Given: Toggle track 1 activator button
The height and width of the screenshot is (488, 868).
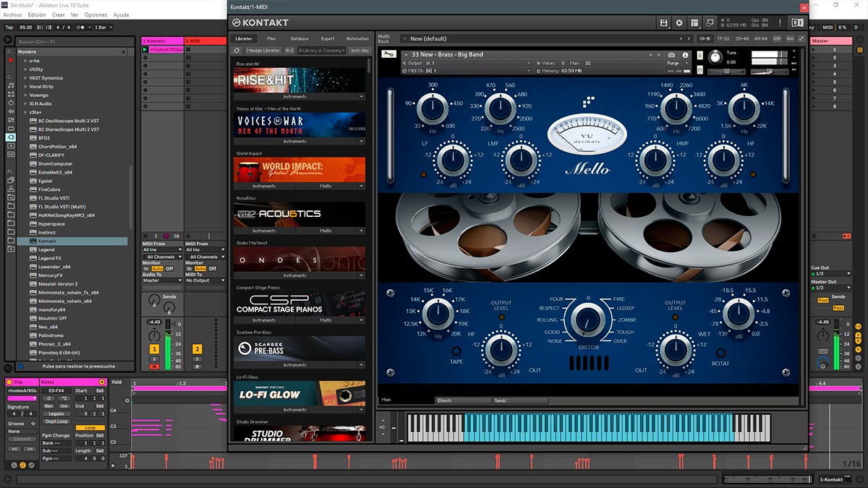Looking at the screenshot, I should click(154, 349).
